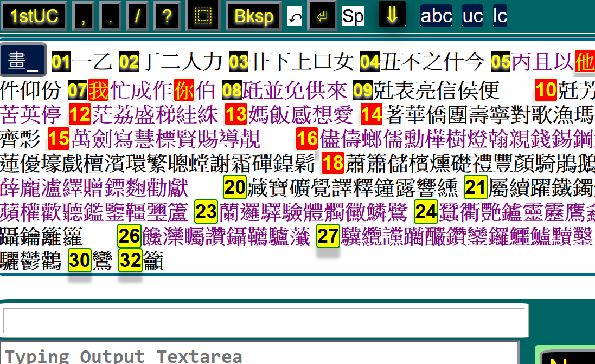Choose the character 一
The height and width of the screenshot is (364, 595).
(81, 62)
